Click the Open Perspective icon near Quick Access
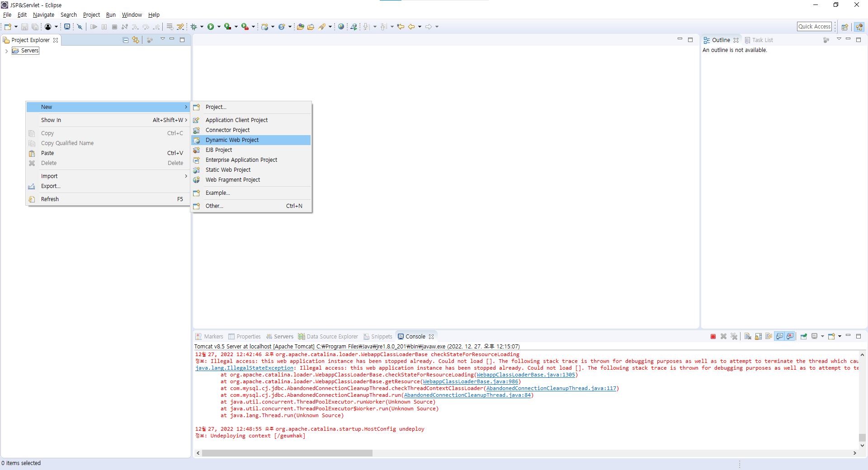Viewport: 868px width, 470px height. coord(844,27)
